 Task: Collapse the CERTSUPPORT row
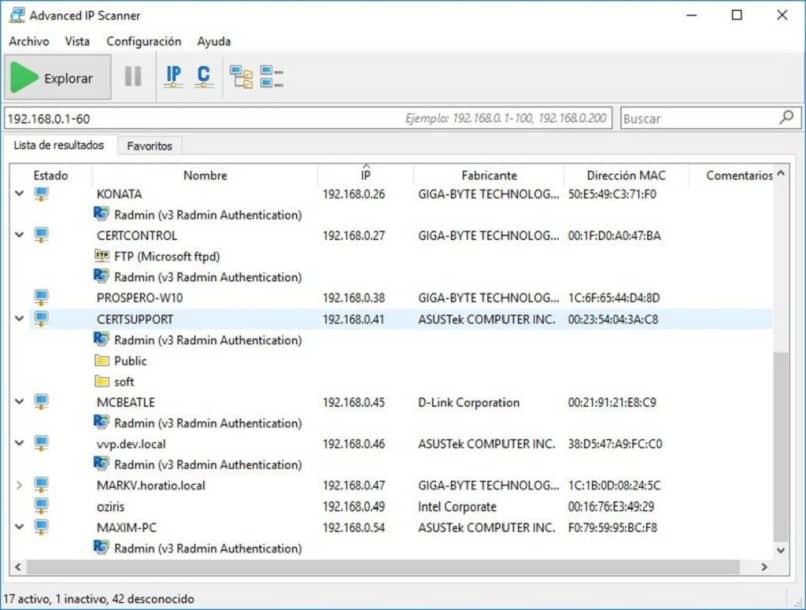tap(20, 319)
